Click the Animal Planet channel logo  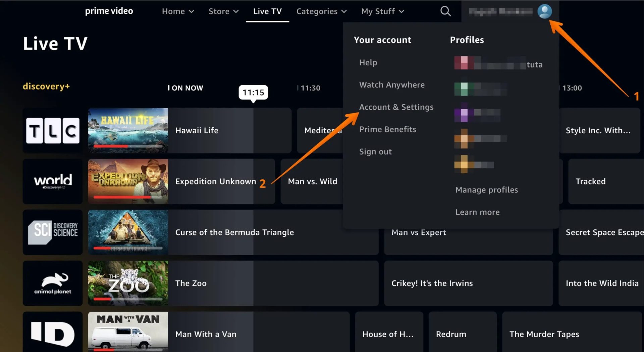click(52, 283)
